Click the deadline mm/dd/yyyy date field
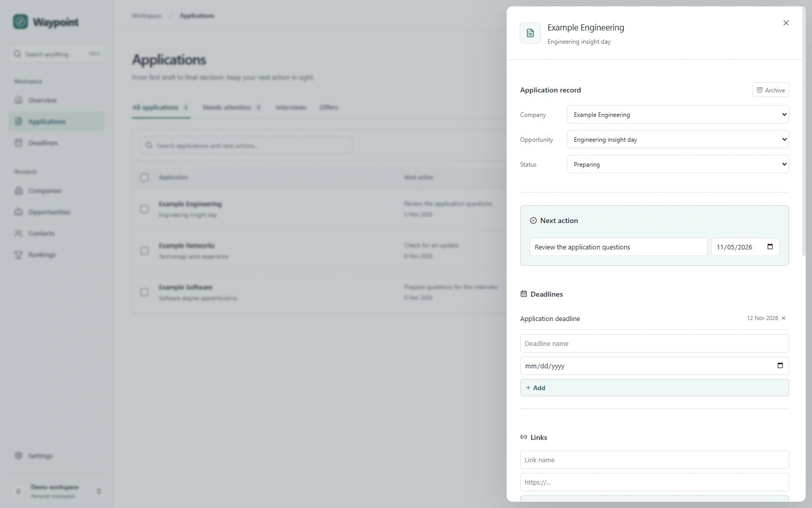The height and width of the screenshot is (508, 812). tap(654, 366)
